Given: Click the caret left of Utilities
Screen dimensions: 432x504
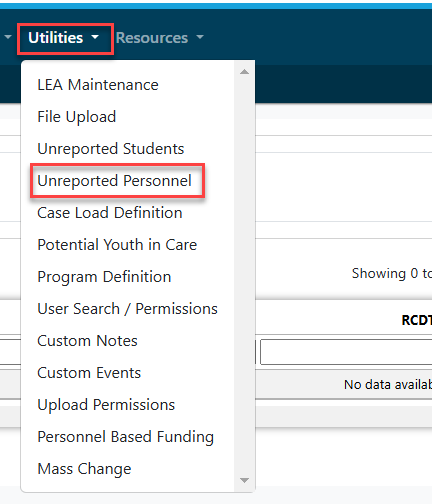Looking at the screenshot, I should 8,37.
